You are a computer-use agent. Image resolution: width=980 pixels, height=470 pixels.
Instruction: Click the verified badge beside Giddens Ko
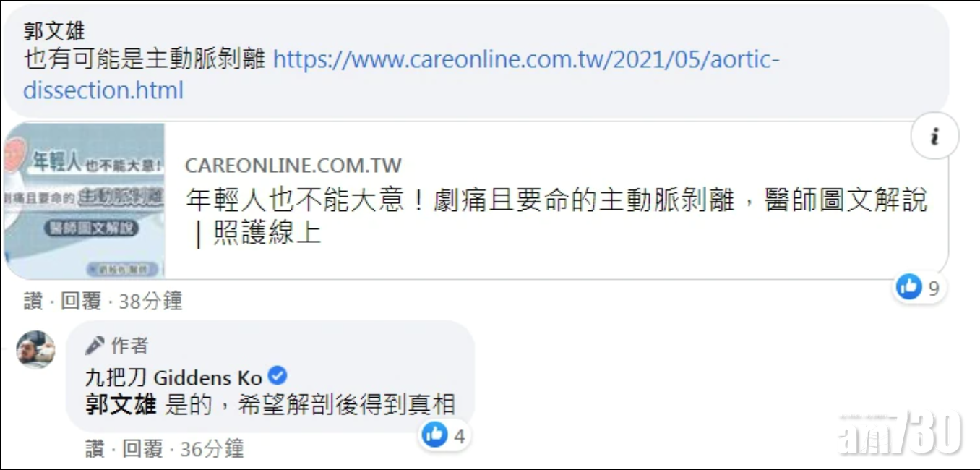tap(278, 376)
